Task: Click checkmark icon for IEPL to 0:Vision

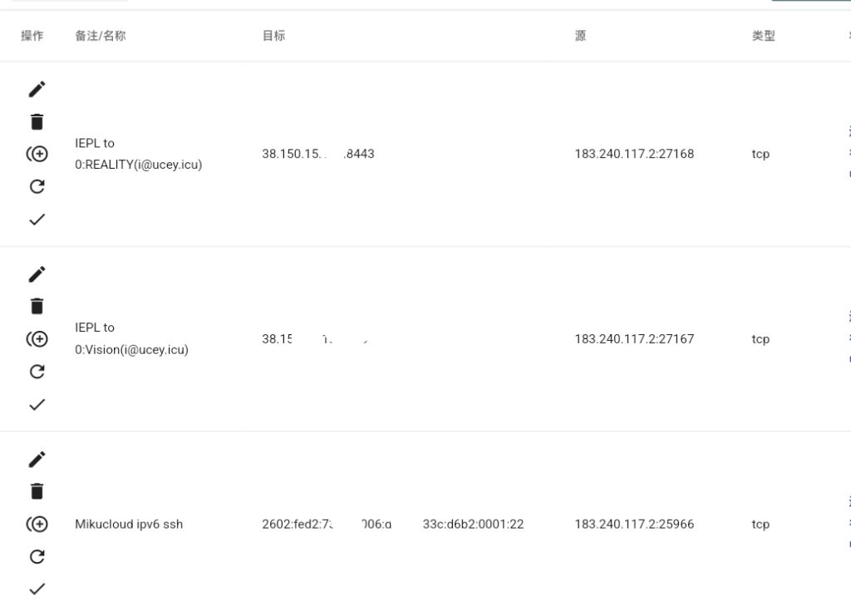Action: 37,405
